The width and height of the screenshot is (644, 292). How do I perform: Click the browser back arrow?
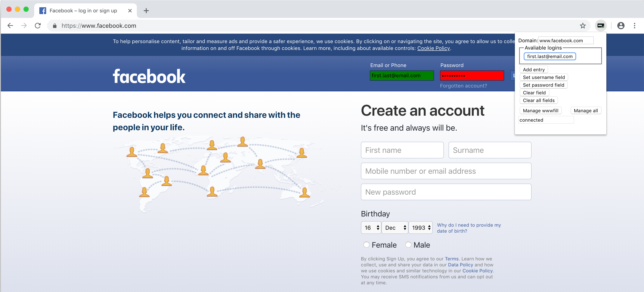[10, 26]
